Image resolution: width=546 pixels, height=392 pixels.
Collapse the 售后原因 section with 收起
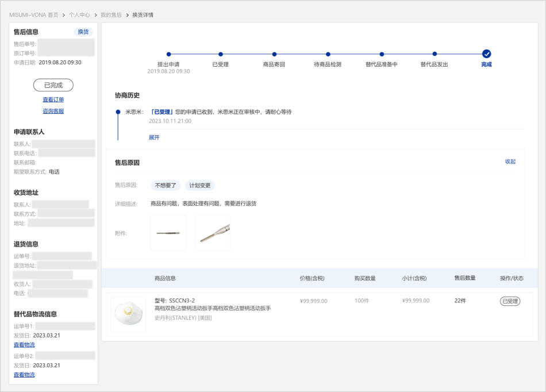[510, 162]
